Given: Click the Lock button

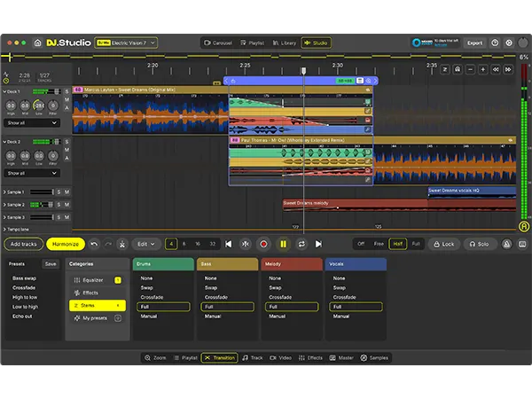Looking at the screenshot, I should coord(444,244).
